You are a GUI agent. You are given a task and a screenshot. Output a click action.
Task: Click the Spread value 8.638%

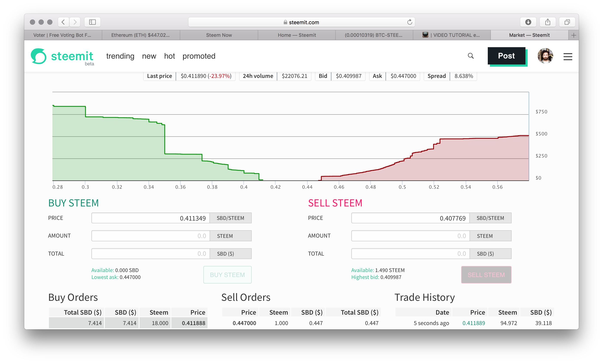(x=464, y=76)
